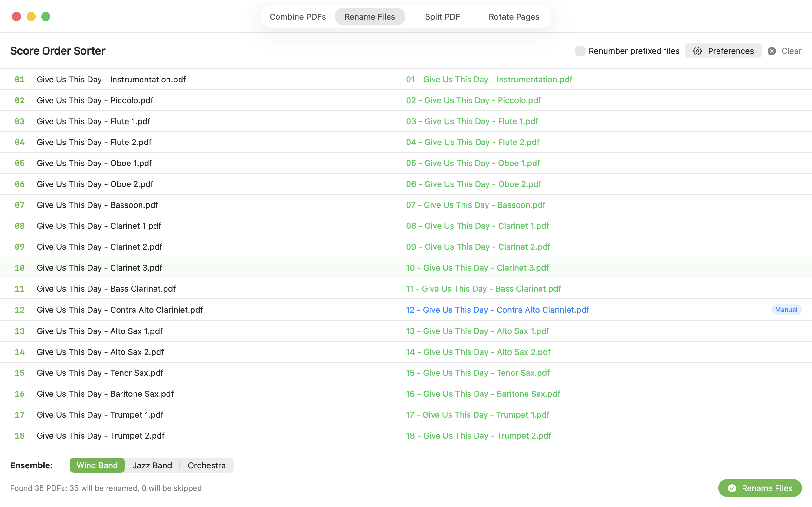Switch to the Rotate Pages tab
Screen dimensions: 812x507
point(514,16)
